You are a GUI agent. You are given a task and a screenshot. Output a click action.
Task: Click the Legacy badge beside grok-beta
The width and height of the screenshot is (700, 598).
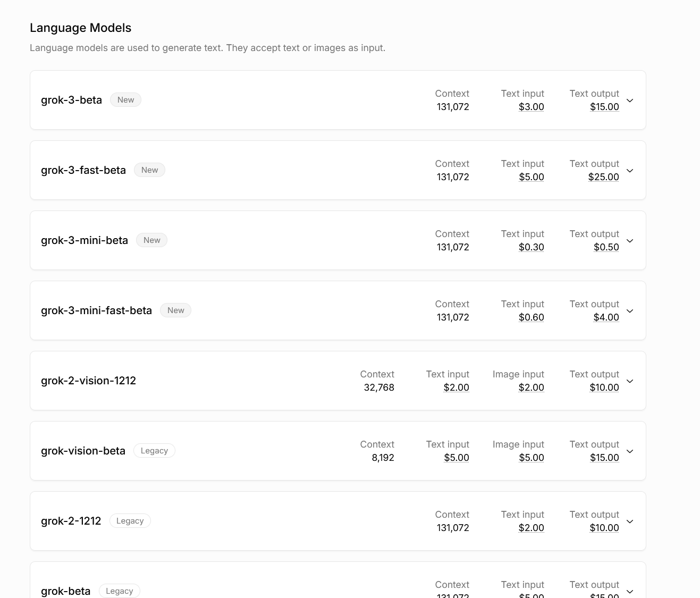click(x=119, y=591)
